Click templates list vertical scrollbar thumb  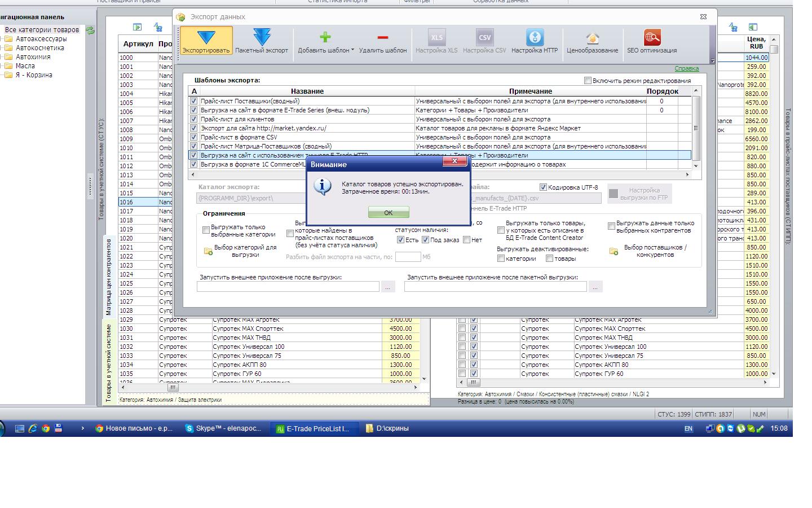(x=696, y=128)
